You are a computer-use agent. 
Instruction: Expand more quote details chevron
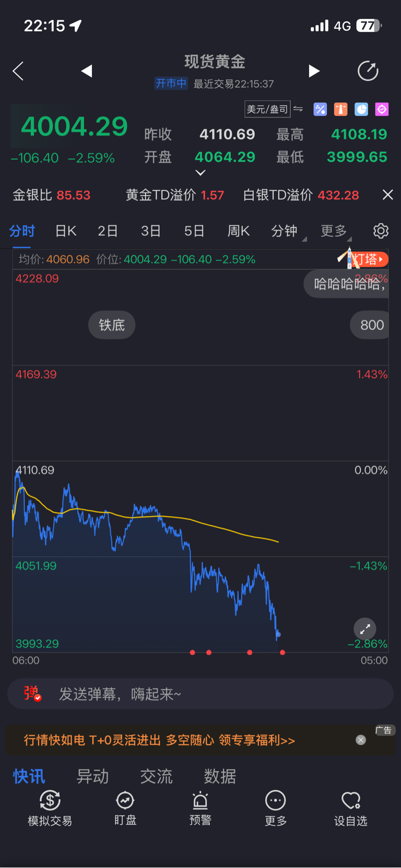(200, 173)
